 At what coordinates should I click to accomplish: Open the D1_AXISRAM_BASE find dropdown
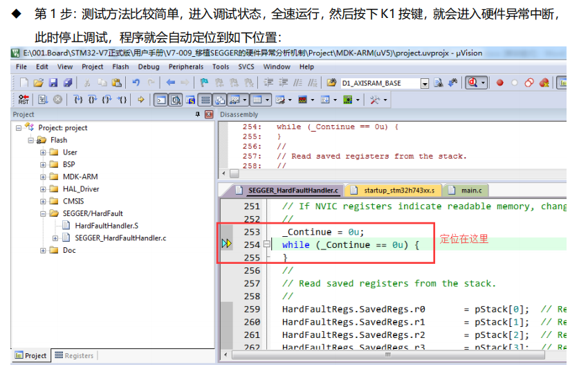pos(425,83)
